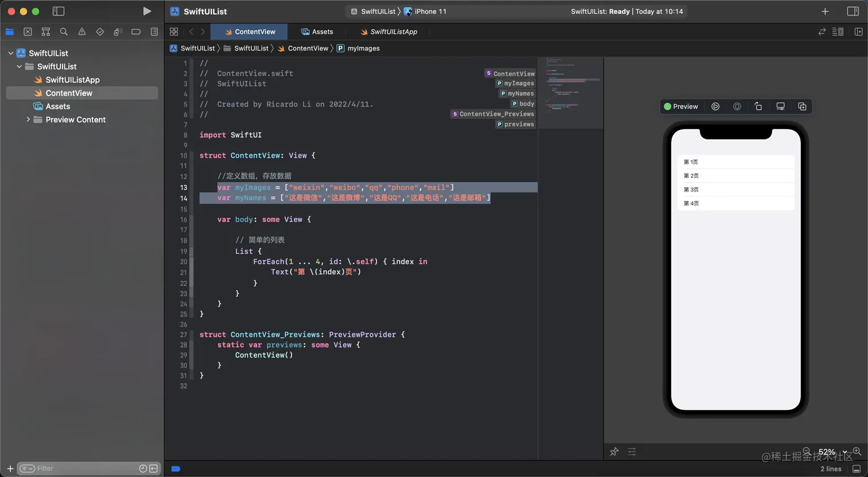Switch to the SwiftUIListApp tab
The height and width of the screenshot is (477, 868).
(389, 32)
